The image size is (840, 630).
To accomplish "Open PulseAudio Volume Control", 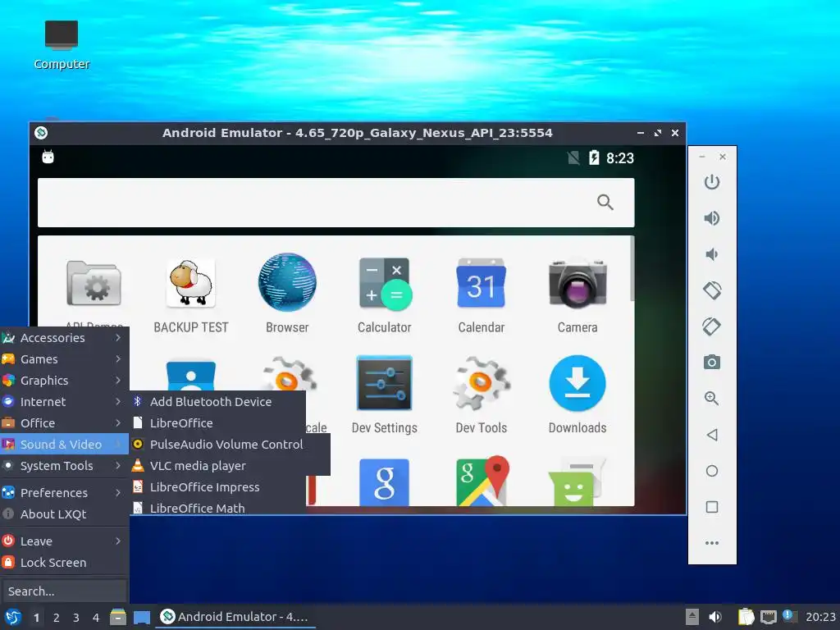I will 230,444.
